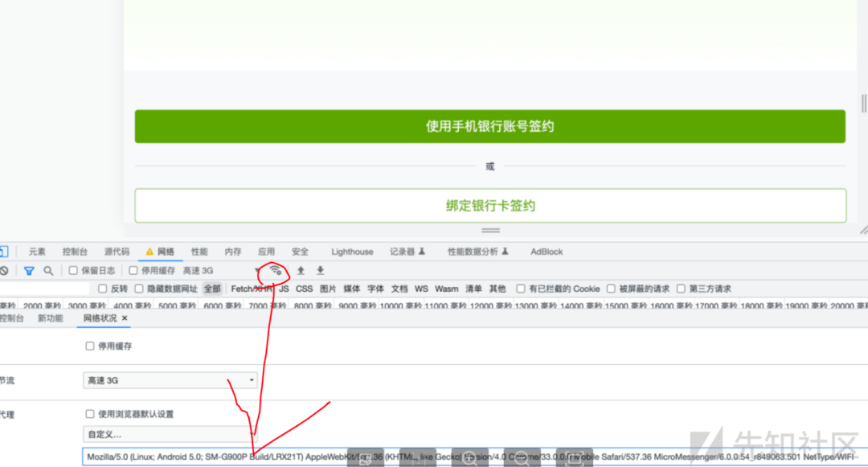Click the clear network log icon

pos(4,271)
